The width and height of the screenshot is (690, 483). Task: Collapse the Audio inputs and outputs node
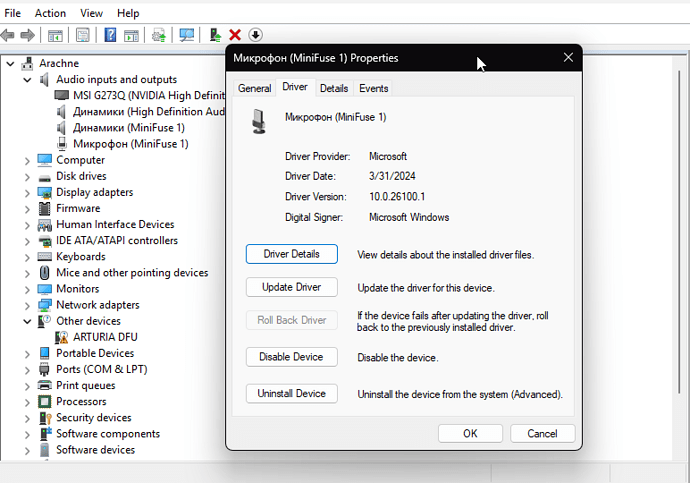27,80
